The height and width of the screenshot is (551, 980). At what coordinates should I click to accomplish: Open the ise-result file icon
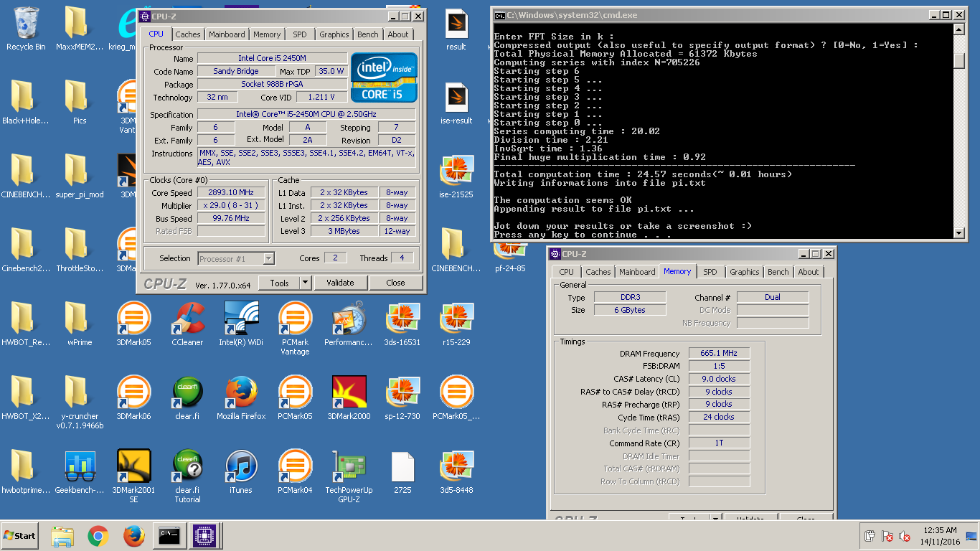pos(456,103)
